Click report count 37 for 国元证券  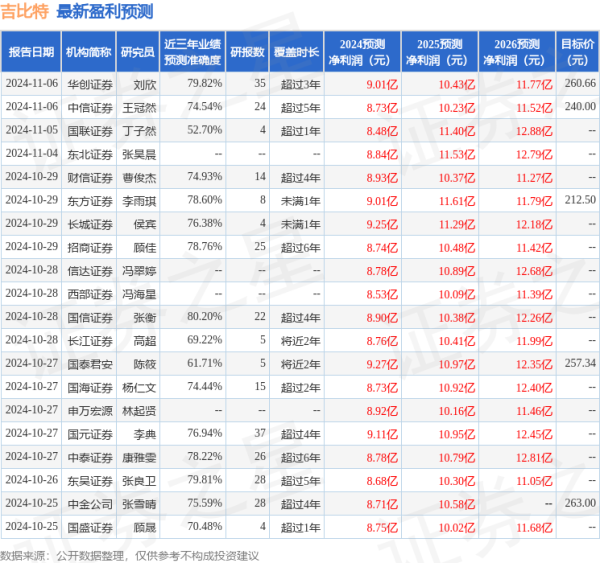click(x=260, y=433)
